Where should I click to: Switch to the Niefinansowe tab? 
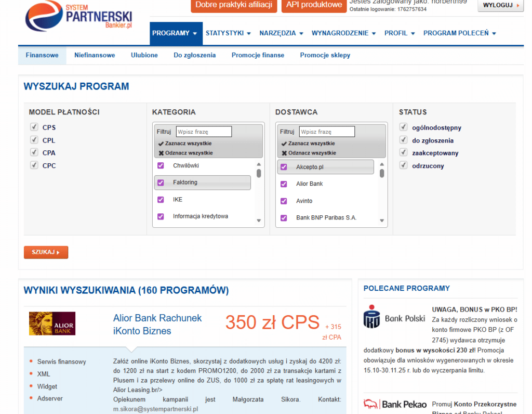(x=95, y=55)
